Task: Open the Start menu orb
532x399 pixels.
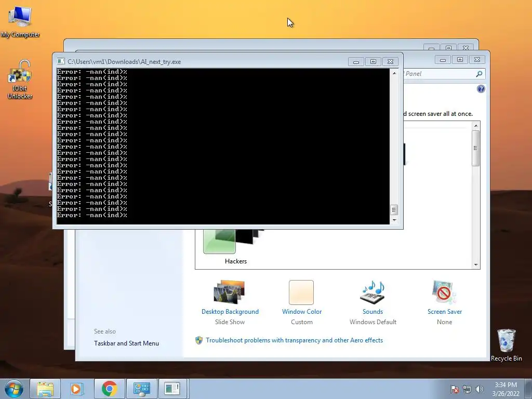Action: pyautogui.click(x=14, y=389)
